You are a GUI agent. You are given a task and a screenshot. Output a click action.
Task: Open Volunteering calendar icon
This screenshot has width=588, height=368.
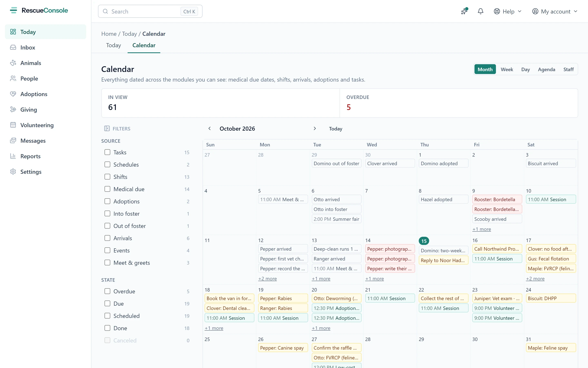point(13,125)
